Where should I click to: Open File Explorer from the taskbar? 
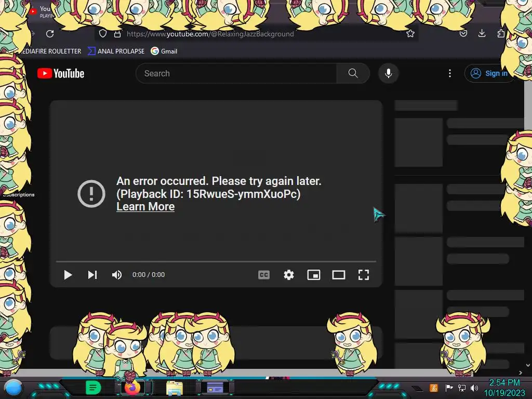(175, 388)
